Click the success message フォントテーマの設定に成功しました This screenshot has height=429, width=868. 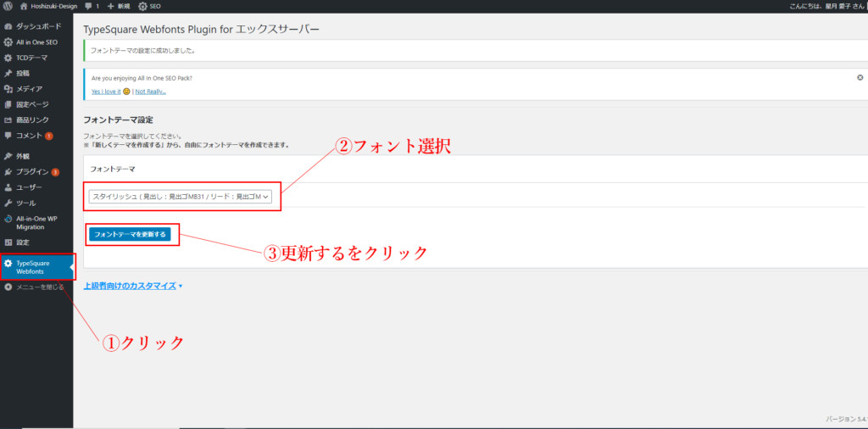pos(142,50)
